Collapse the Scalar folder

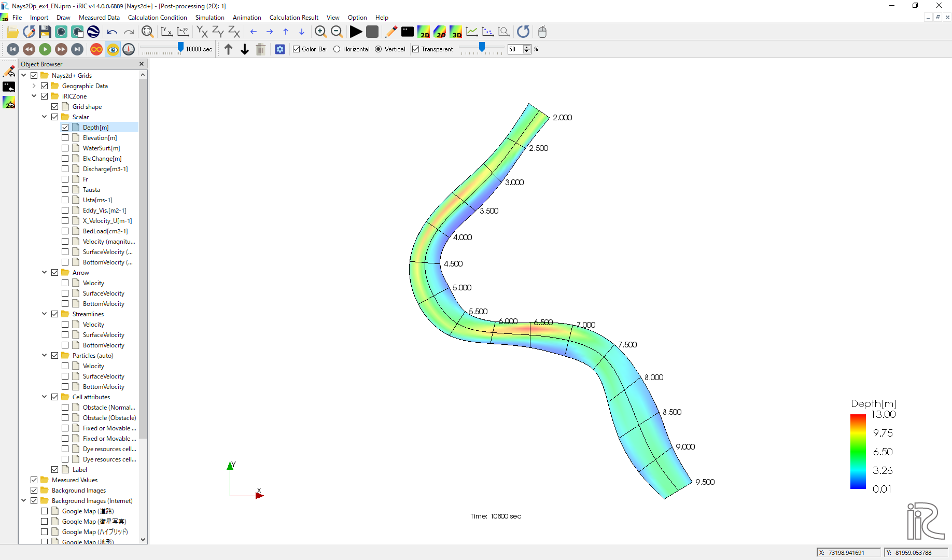pyautogui.click(x=45, y=117)
